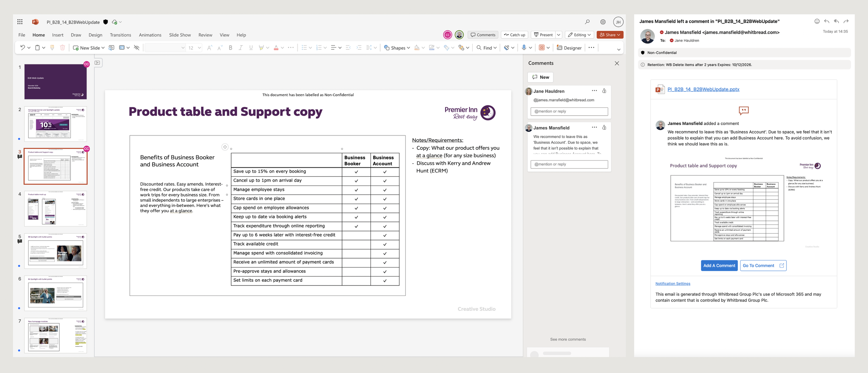Insert a New Slide

coord(87,48)
